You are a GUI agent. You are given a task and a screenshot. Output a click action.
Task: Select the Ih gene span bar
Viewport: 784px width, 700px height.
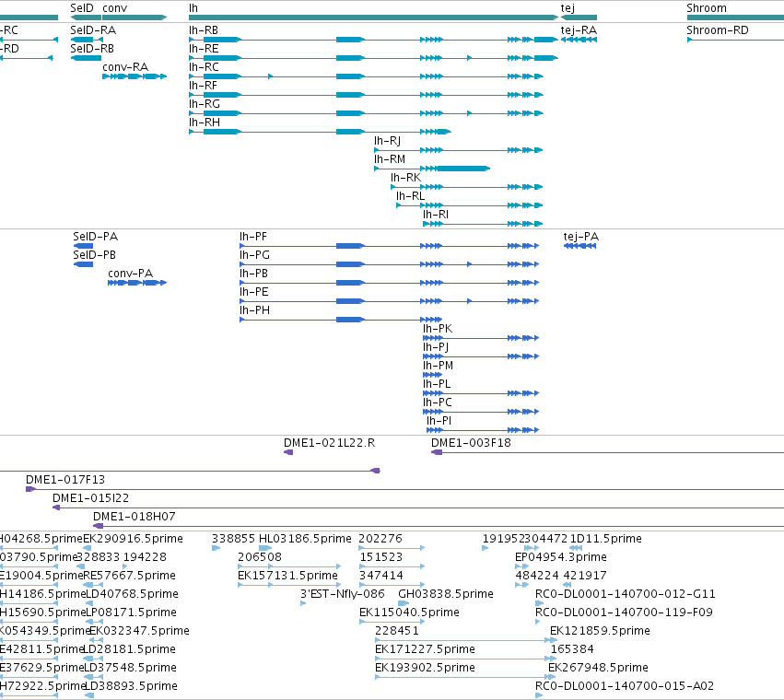click(x=373, y=17)
